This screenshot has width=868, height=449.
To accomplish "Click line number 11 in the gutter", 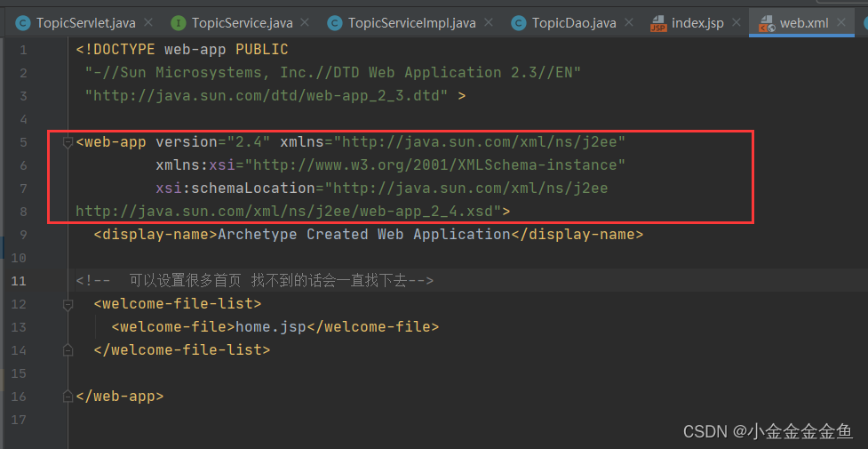I will click(x=19, y=281).
